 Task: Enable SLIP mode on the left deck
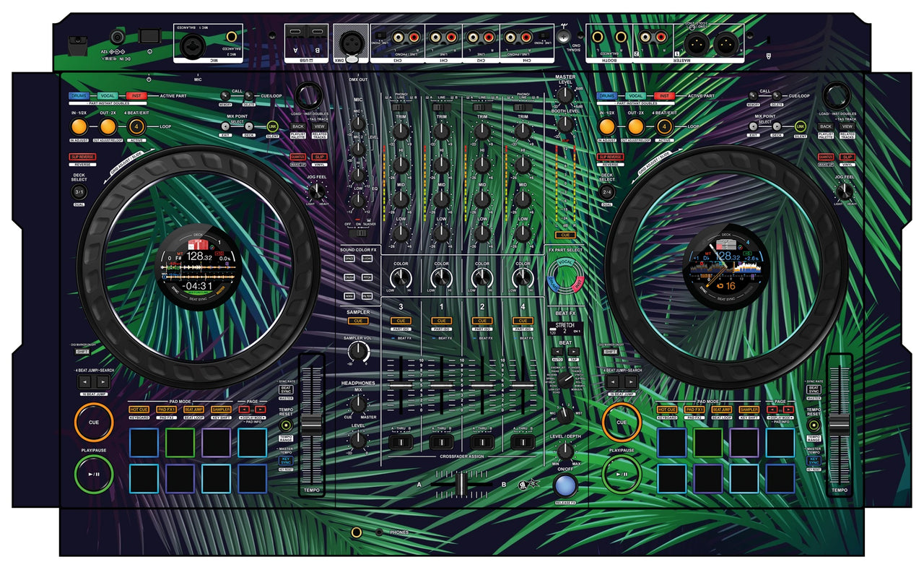click(320, 157)
